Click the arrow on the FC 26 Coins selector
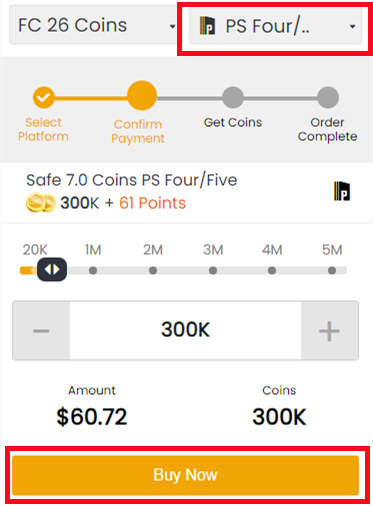Screen dimensions: 373x506 (172, 26)
